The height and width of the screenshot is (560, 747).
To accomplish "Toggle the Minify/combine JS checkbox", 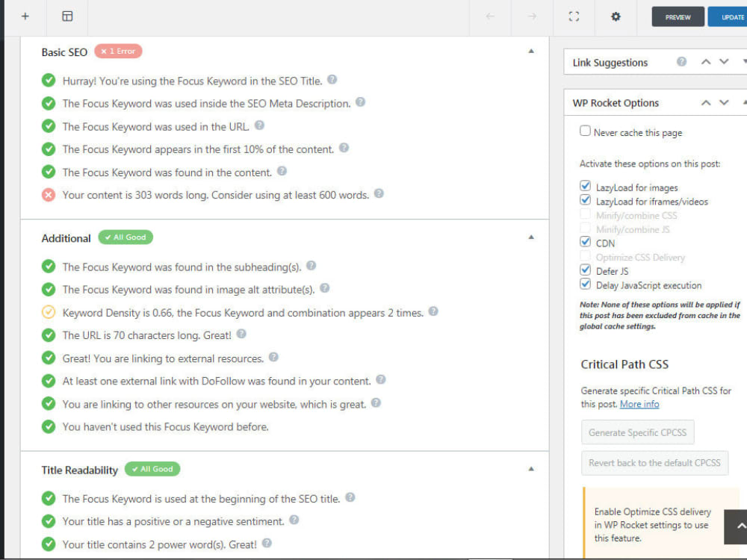I will tap(585, 228).
